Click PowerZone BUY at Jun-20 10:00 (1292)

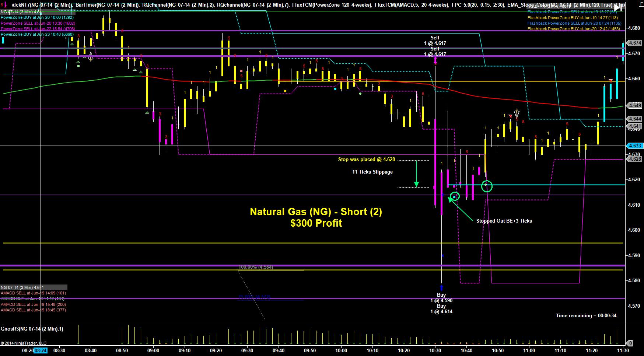(37, 17)
